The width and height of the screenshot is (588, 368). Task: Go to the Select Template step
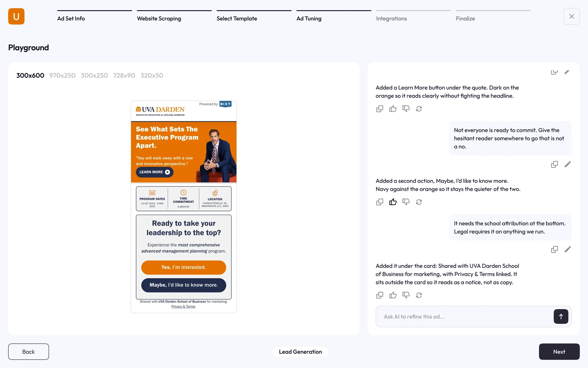point(254,16)
